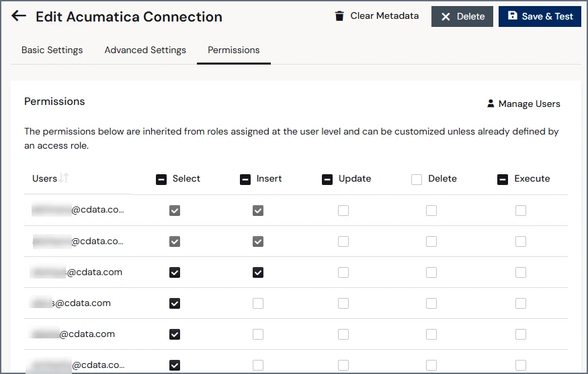Uncheck Select for the second user row
Viewport: 588px width, 374px height.
click(175, 241)
